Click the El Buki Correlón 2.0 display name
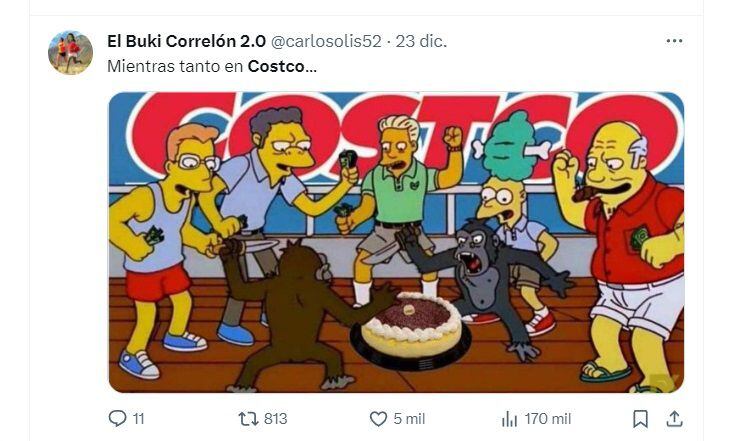This screenshot has height=441, width=736. pyautogui.click(x=186, y=41)
